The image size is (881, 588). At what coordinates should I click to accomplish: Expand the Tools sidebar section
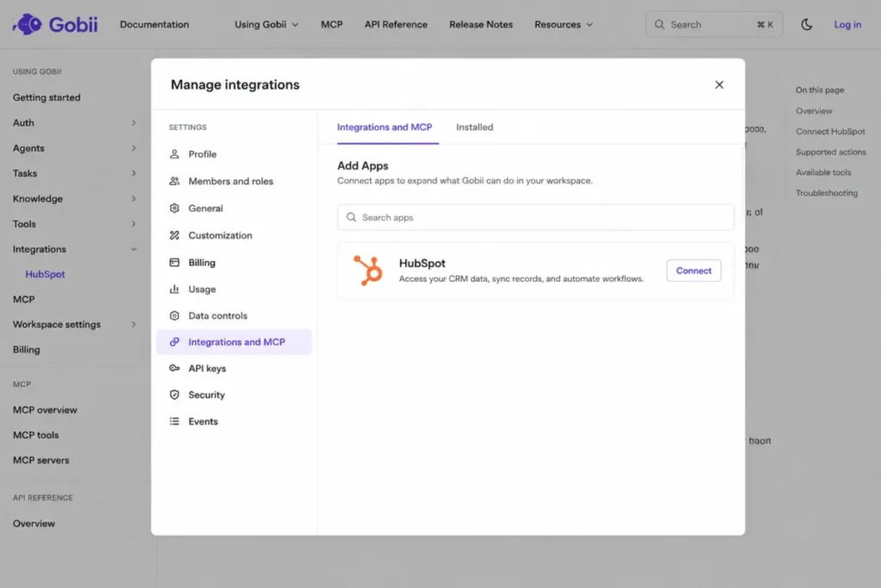(x=133, y=224)
